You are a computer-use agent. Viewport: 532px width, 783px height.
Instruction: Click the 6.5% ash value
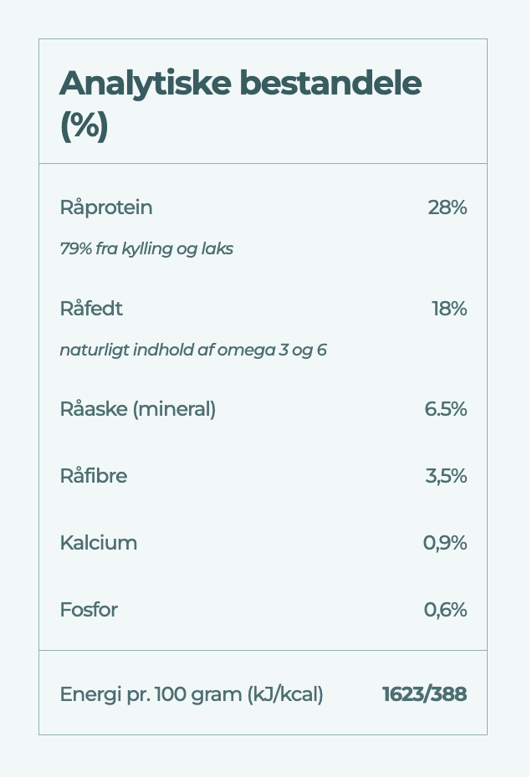446,409
